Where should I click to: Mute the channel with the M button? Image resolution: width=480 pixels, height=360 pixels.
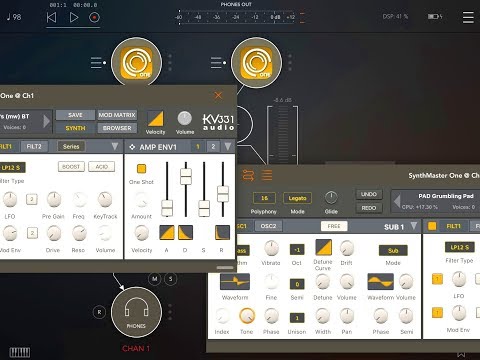pyautogui.click(x=154, y=279)
